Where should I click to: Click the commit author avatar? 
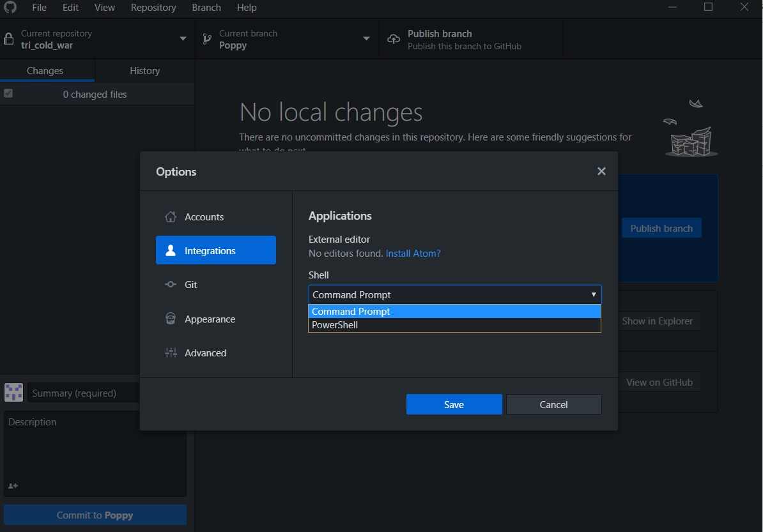coord(13,392)
